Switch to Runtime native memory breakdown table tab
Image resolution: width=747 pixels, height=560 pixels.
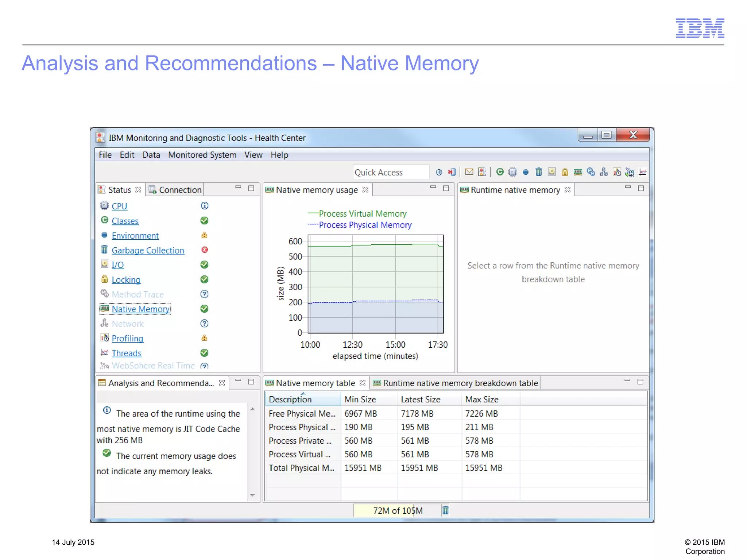456,383
